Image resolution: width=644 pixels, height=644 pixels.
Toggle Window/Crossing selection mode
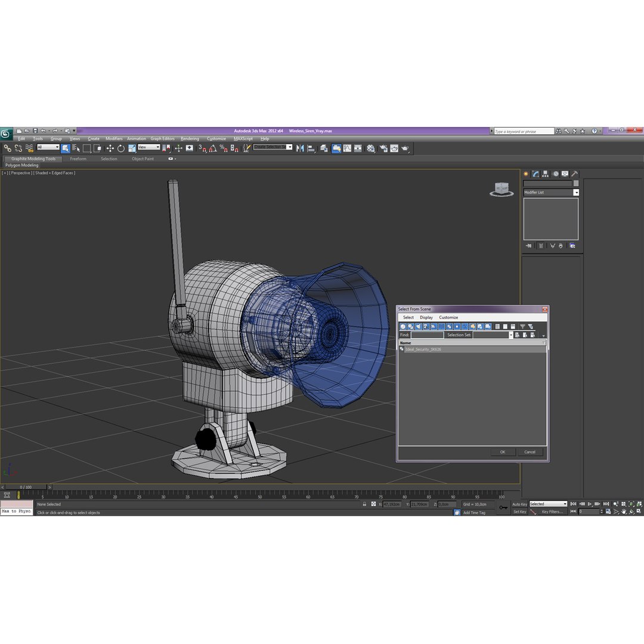97,148
